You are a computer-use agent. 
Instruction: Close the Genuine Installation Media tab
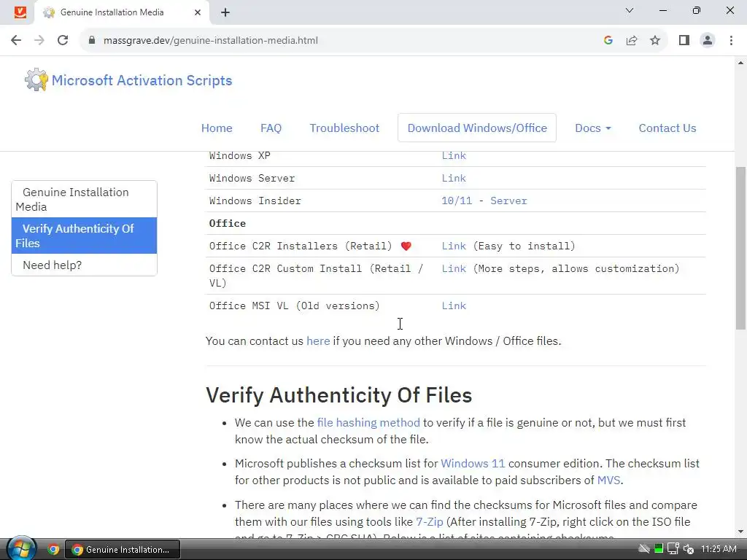[x=198, y=12]
